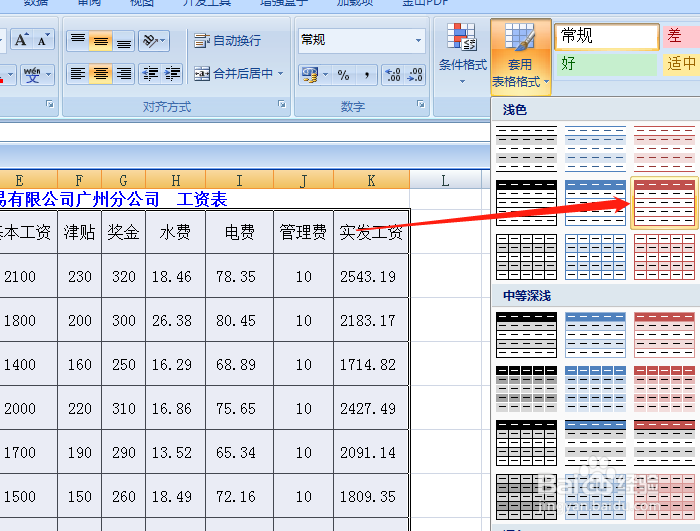This screenshot has height=531, width=700.
Task: Choose the first light blue table style
Action: tap(595, 148)
